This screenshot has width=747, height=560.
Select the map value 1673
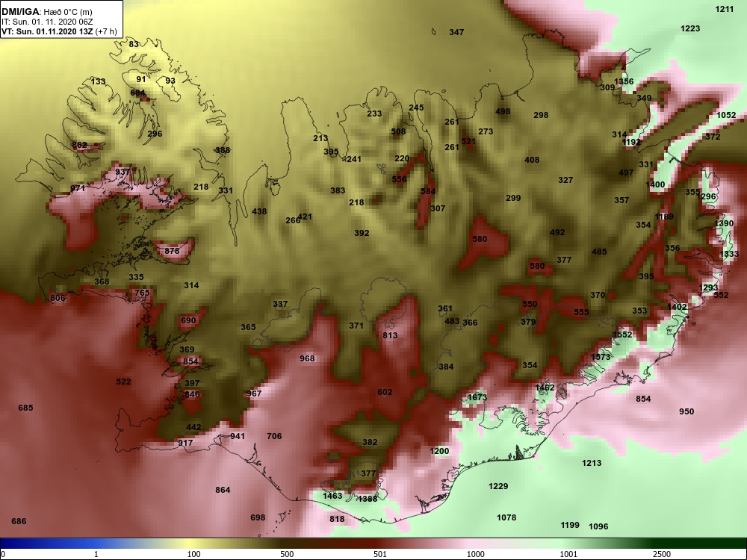(477, 398)
